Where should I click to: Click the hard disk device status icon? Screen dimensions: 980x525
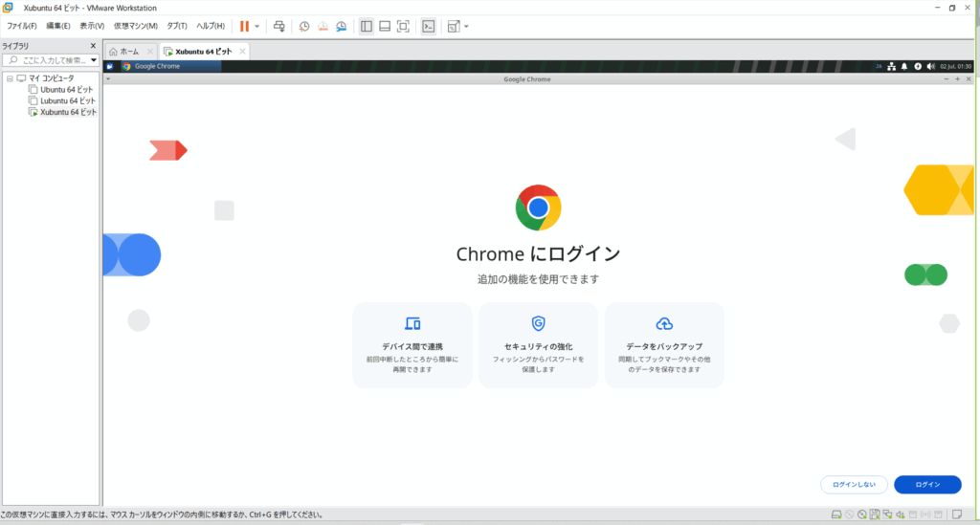point(836,515)
